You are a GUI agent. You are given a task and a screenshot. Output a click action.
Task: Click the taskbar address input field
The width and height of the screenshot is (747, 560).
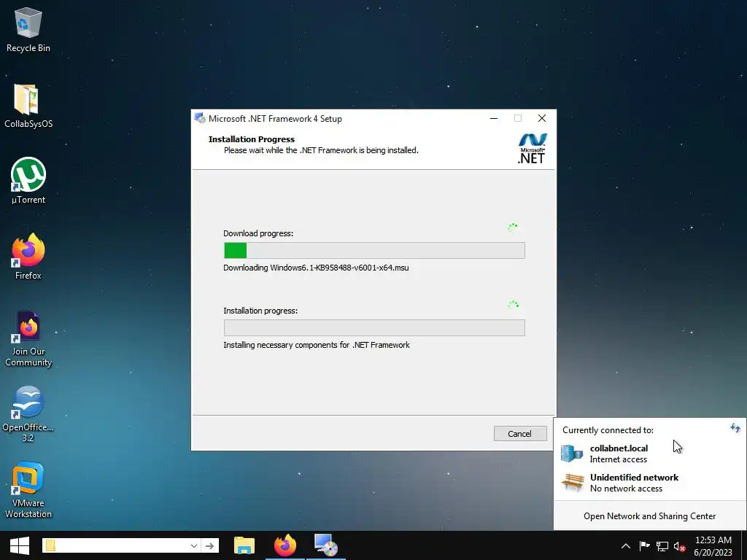click(121, 545)
